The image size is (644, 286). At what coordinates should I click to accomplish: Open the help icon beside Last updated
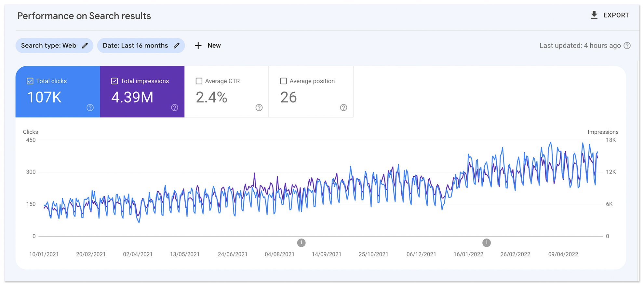[627, 46]
